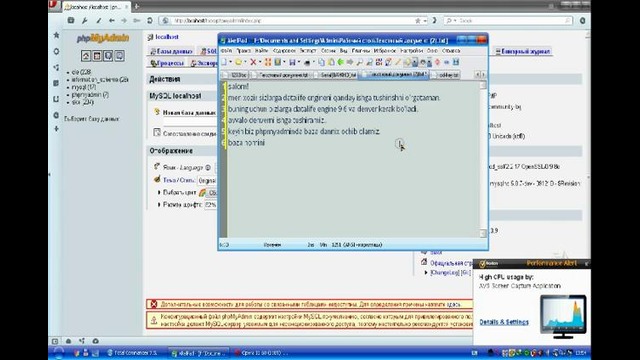Screen dimensions: 640x360
Task: Click the panel toggle icon in Opera status bar
Action: (55, 341)
